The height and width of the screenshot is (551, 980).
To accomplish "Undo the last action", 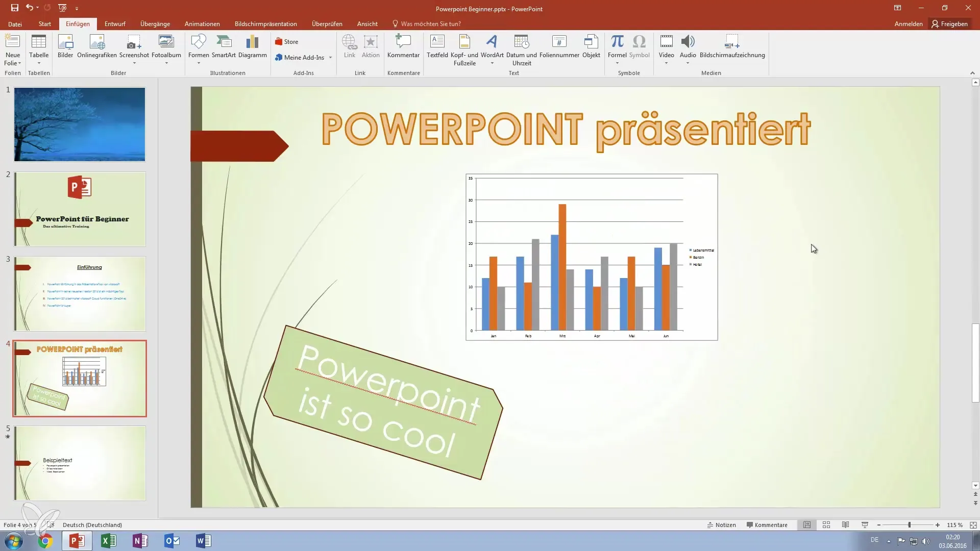I will coord(29,8).
